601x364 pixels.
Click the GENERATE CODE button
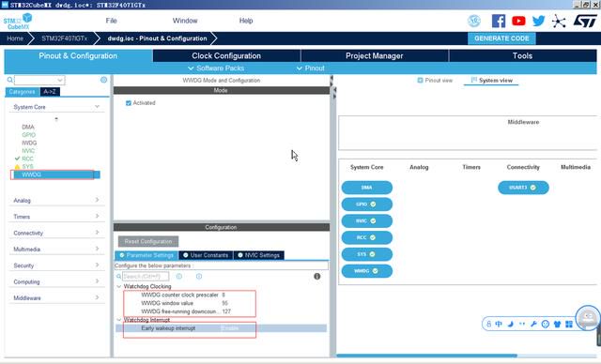click(501, 38)
